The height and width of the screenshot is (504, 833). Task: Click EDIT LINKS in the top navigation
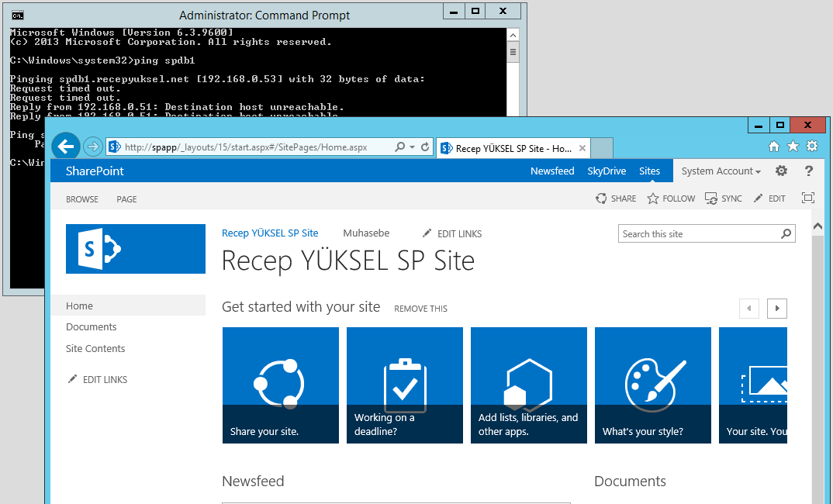click(x=452, y=233)
